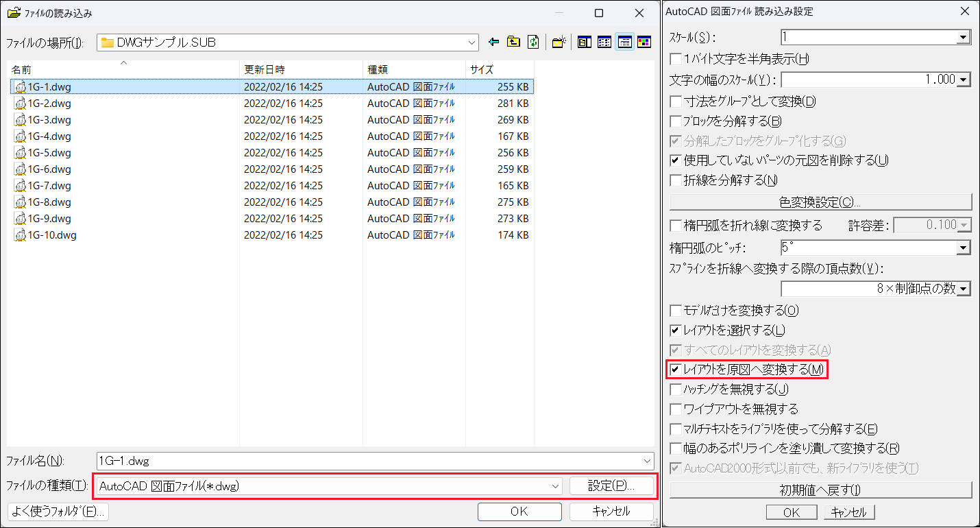
Task: Click the 1G-6.dwg file icon
Action: point(20,169)
